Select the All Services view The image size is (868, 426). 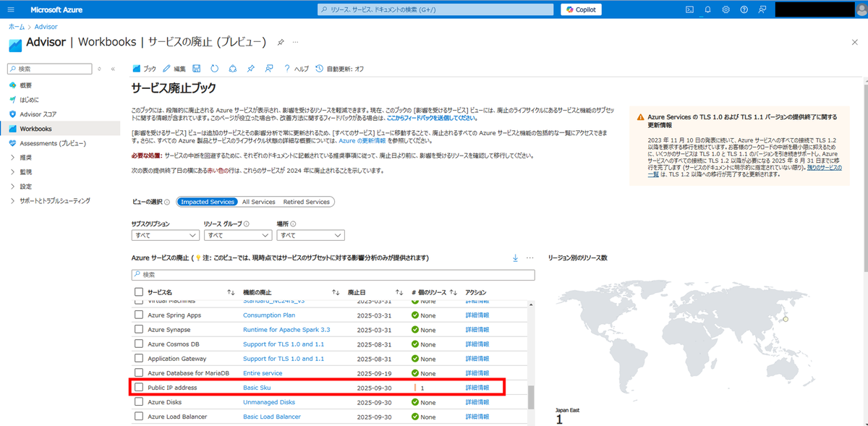click(258, 202)
